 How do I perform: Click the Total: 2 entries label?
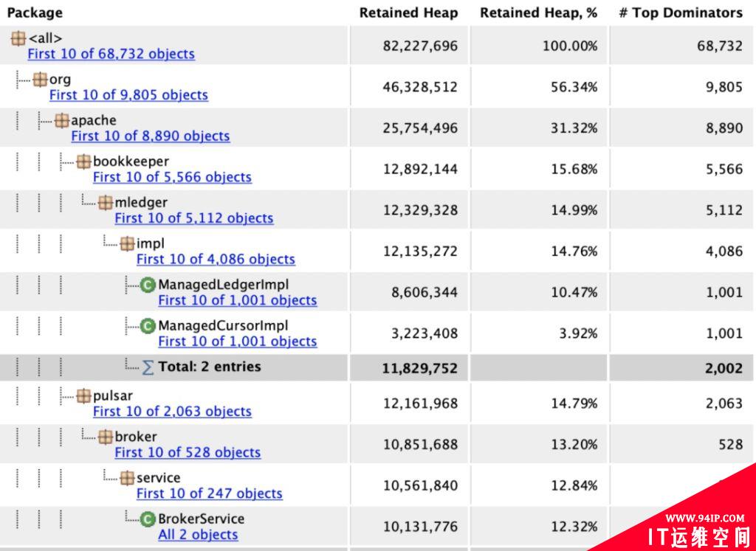coord(209,367)
